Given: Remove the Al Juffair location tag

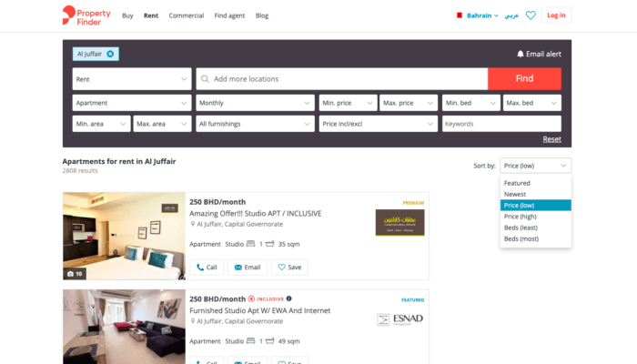Looking at the screenshot, I should tap(110, 54).
